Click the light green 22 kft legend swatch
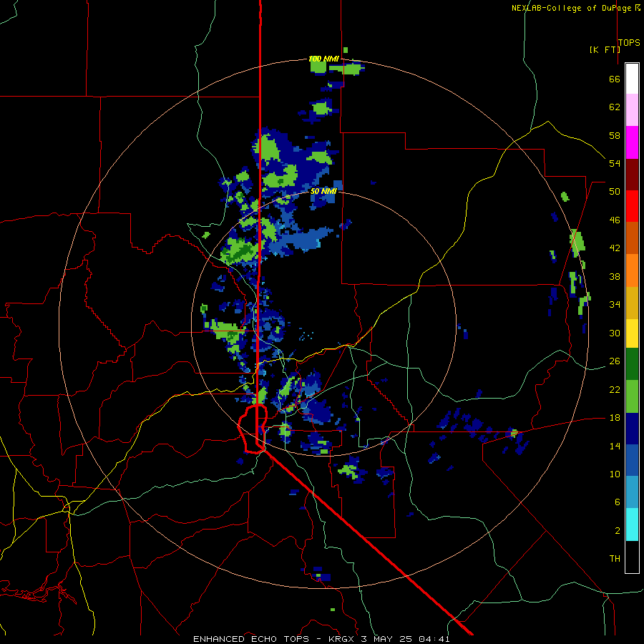Screen dimensions: 644x644 [632, 396]
